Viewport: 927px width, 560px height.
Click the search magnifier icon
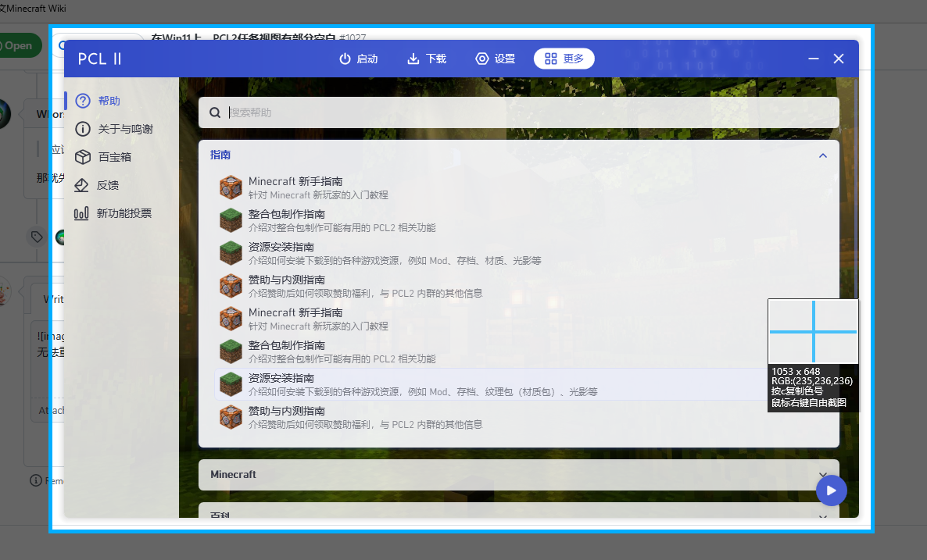click(x=215, y=112)
